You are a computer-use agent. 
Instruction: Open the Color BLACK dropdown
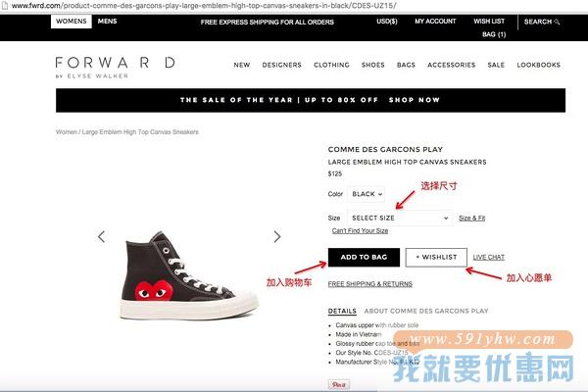click(x=367, y=194)
